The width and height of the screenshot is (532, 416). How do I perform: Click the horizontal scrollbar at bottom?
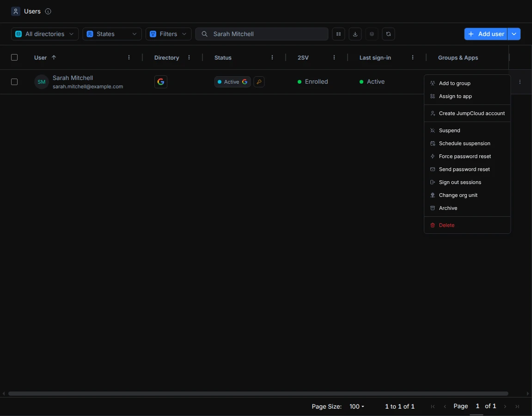click(x=258, y=394)
